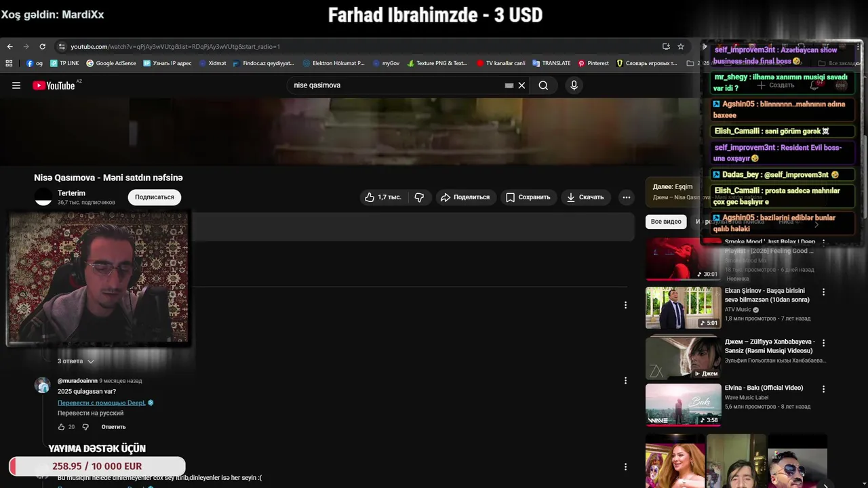Open the Словарь игровых bookmark
Viewport: 868px width, 488px height.
point(646,63)
